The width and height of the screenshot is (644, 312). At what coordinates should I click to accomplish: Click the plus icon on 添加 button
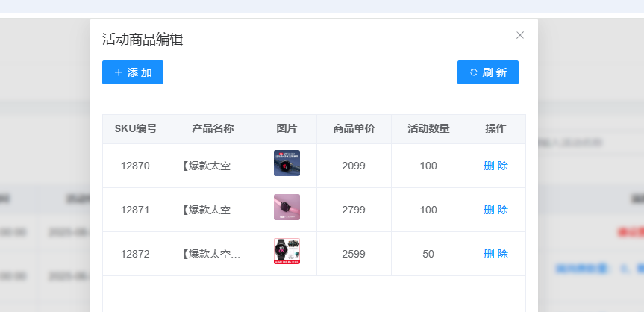(119, 72)
